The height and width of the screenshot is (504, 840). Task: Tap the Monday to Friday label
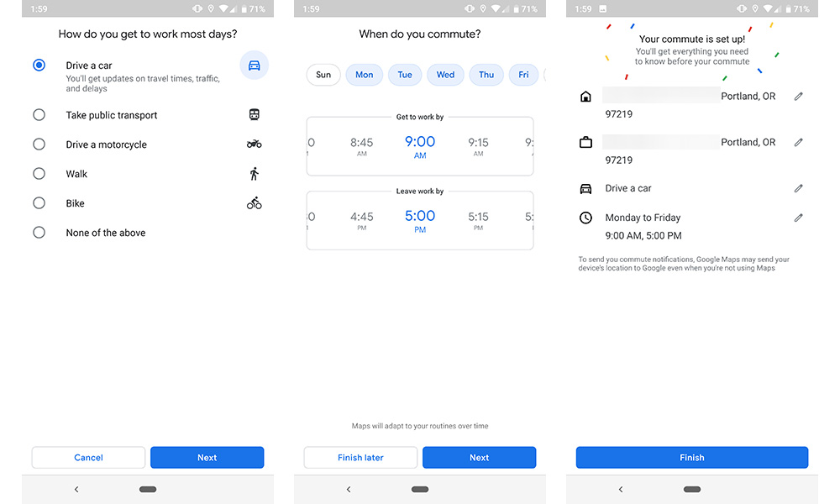click(643, 218)
